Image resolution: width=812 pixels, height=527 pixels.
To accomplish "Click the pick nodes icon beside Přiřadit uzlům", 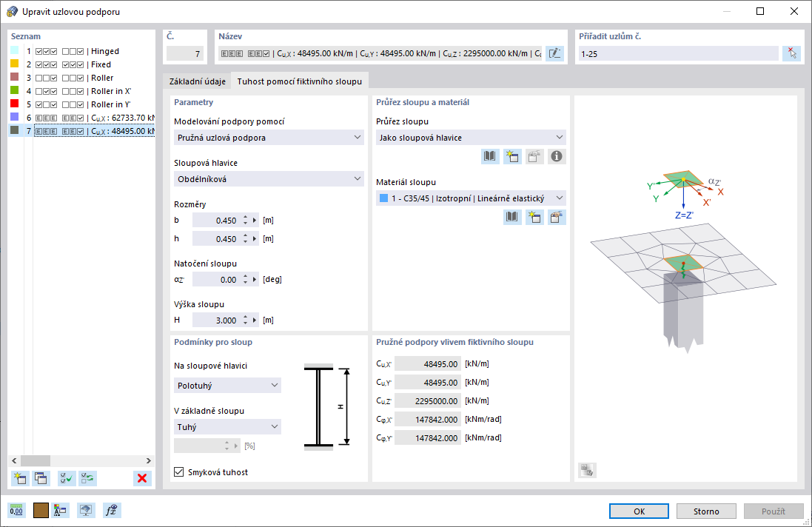I will 792,53.
